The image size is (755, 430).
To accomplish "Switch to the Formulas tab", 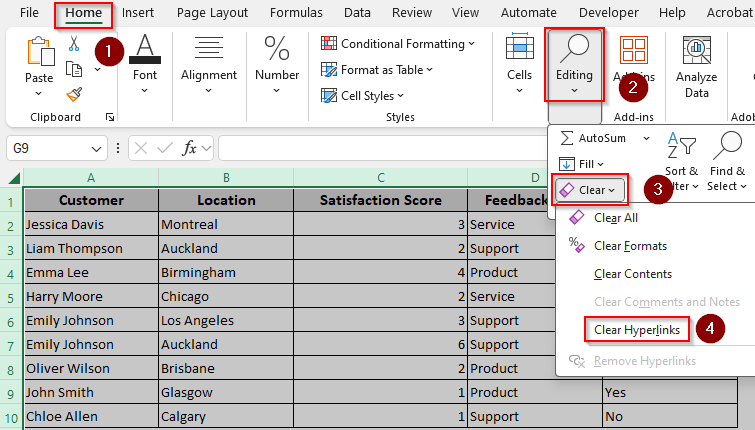I will (x=296, y=13).
